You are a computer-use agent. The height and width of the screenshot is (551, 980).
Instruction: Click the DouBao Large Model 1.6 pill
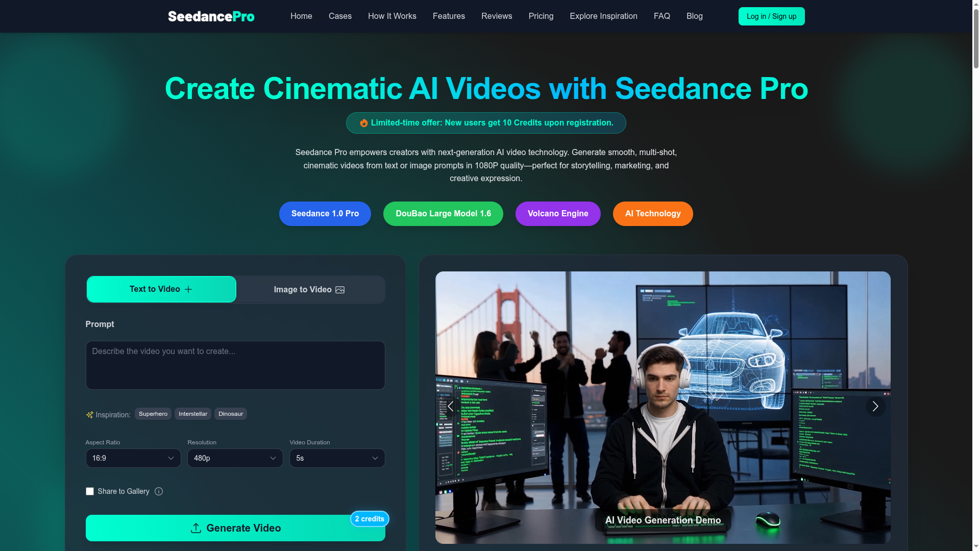click(x=443, y=214)
